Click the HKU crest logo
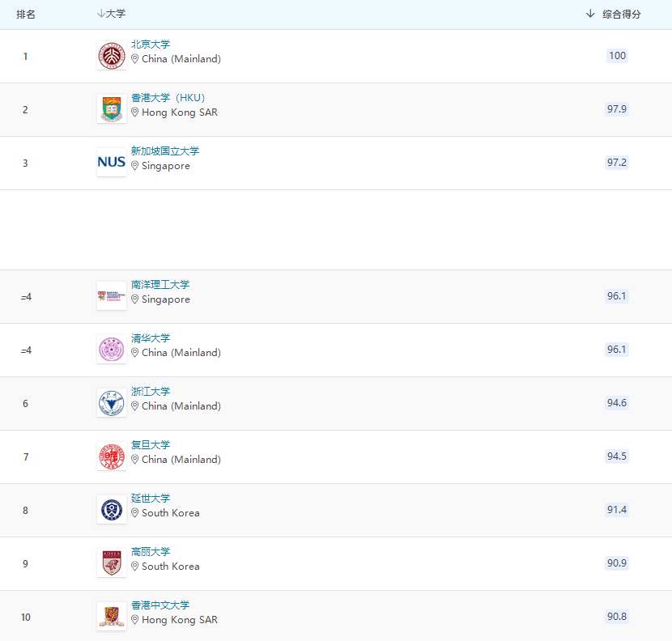Viewport: 672px width, 641px height. point(111,109)
